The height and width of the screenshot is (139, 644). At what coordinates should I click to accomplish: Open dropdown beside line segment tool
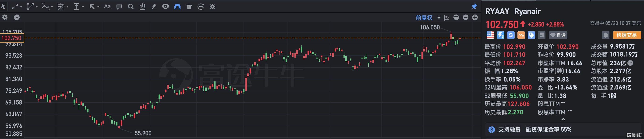[x=21, y=7]
